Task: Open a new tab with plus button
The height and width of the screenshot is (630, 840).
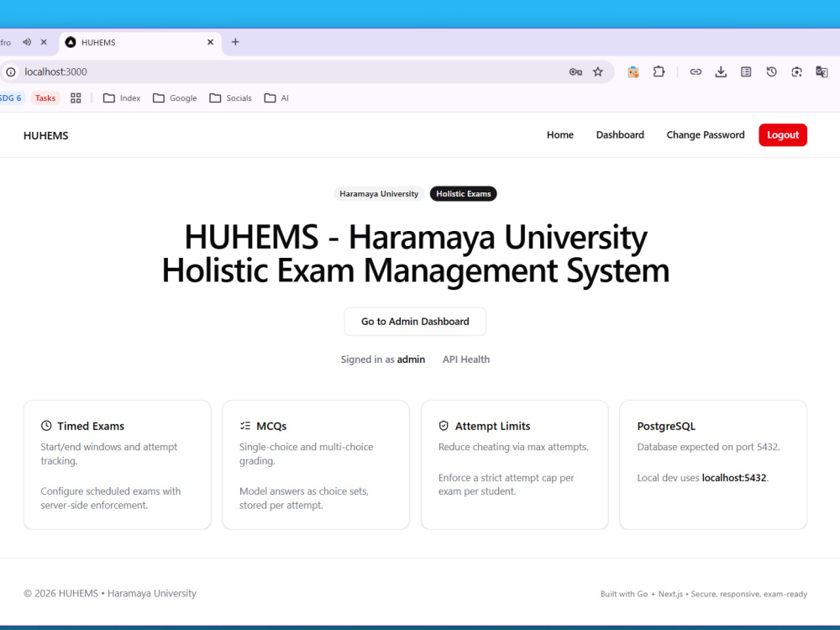Action: [235, 42]
